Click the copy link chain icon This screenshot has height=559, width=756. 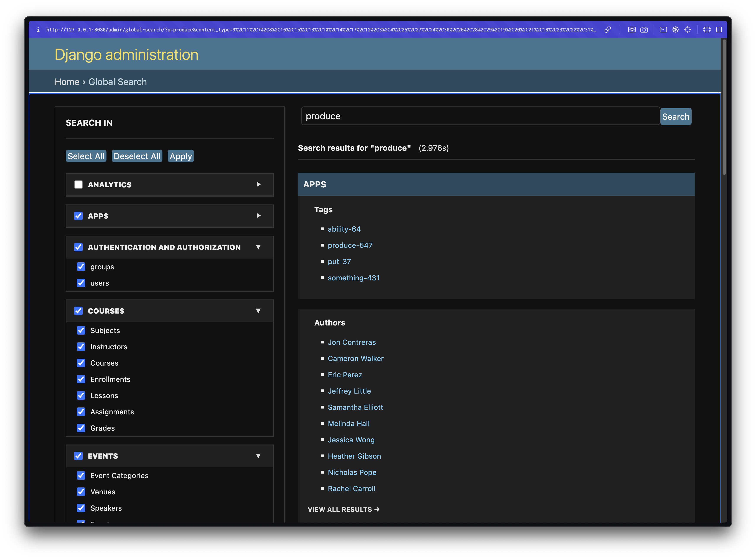(x=608, y=30)
